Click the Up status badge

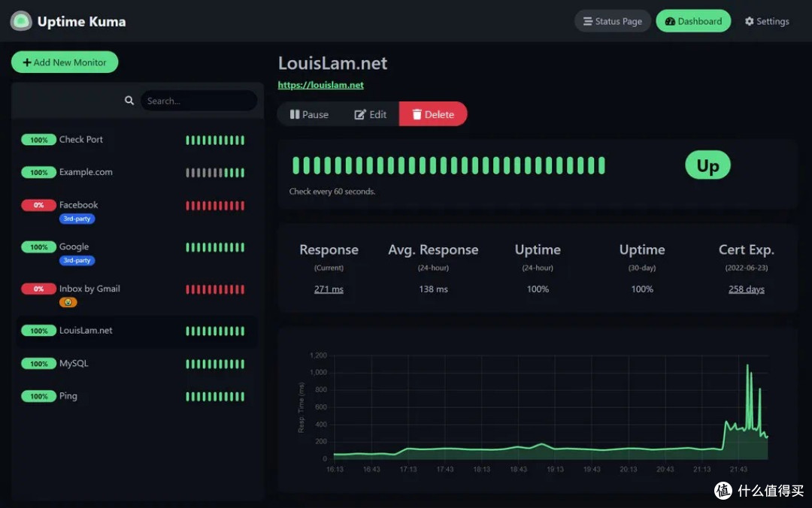pyautogui.click(x=707, y=165)
